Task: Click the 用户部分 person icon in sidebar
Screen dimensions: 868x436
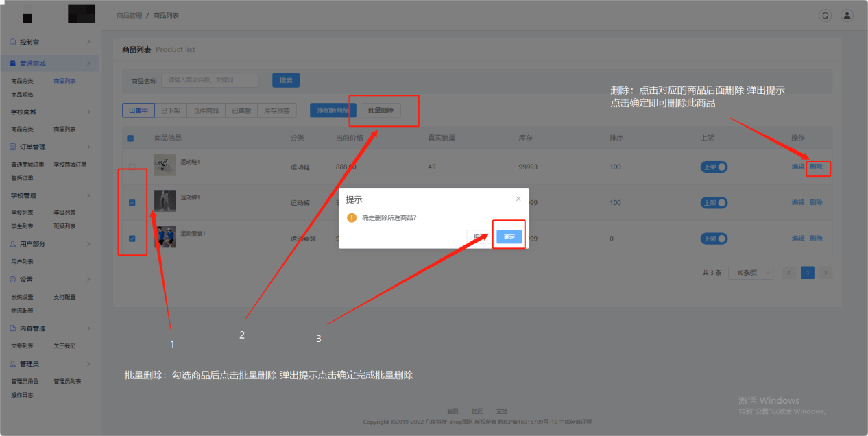Action: tap(13, 244)
